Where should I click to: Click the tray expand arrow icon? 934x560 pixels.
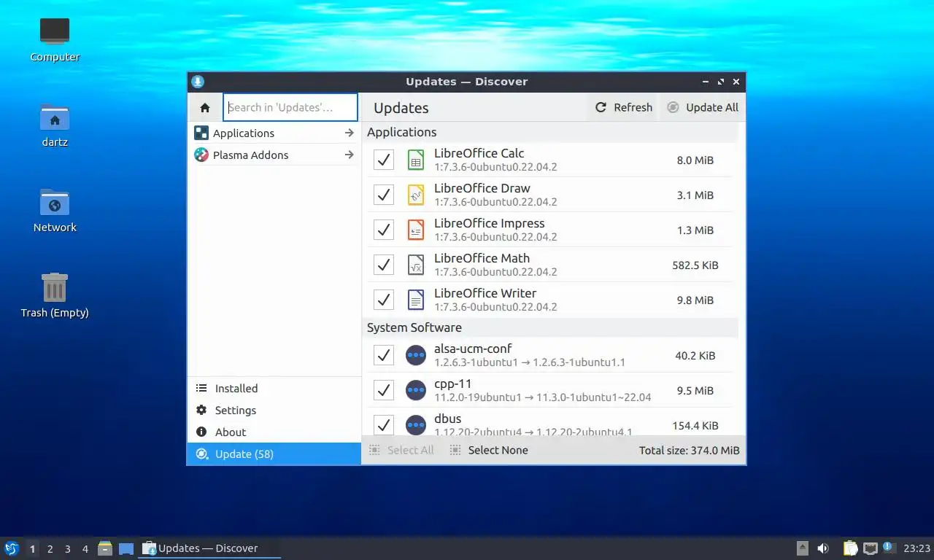click(x=802, y=548)
